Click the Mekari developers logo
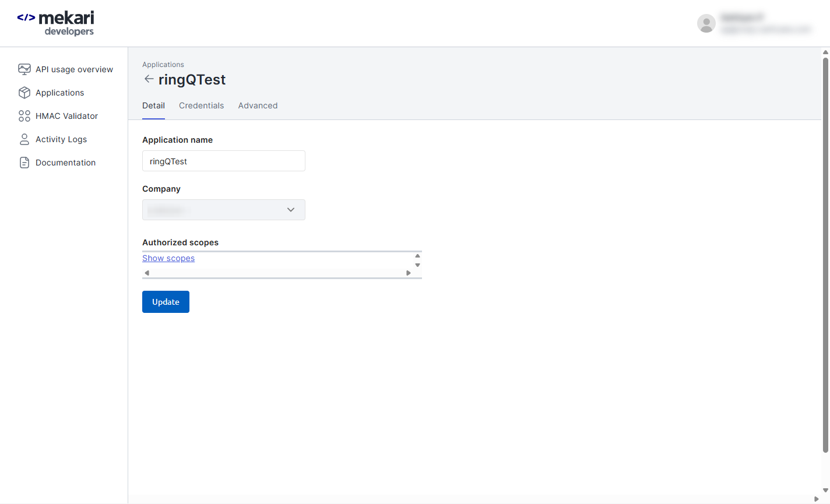This screenshot has width=830, height=504. (56, 23)
